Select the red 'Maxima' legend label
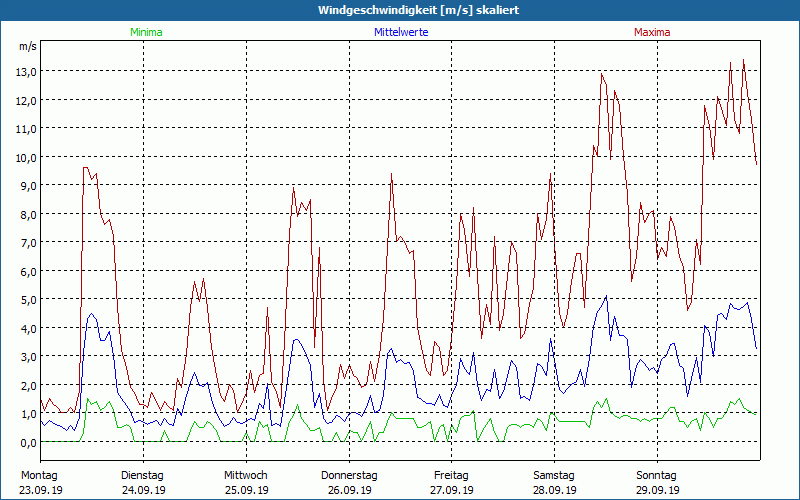Screen dimensions: 800x500 click(x=652, y=32)
